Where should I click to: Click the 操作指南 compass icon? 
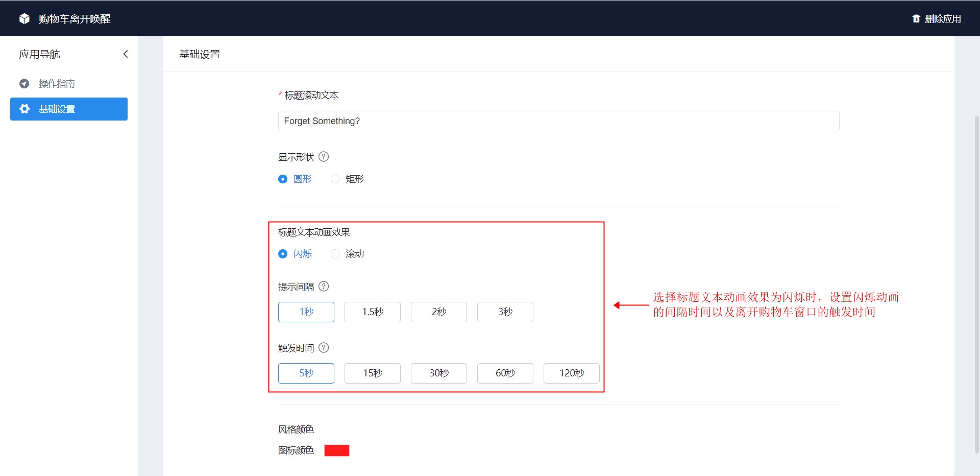[x=24, y=84]
